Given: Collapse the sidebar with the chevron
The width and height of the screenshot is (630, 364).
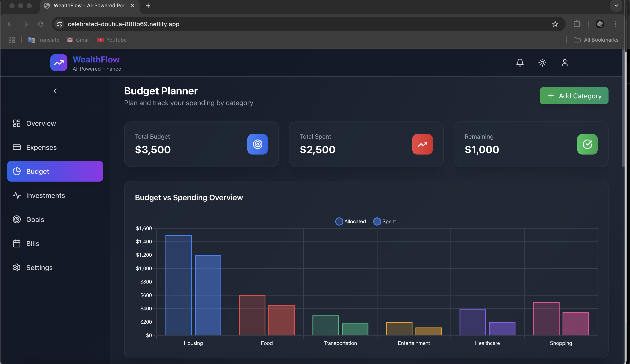Looking at the screenshot, I should pyautogui.click(x=55, y=91).
